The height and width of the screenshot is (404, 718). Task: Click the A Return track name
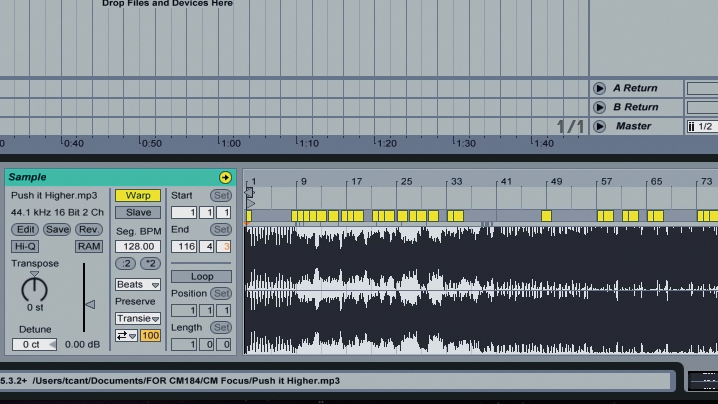635,88
